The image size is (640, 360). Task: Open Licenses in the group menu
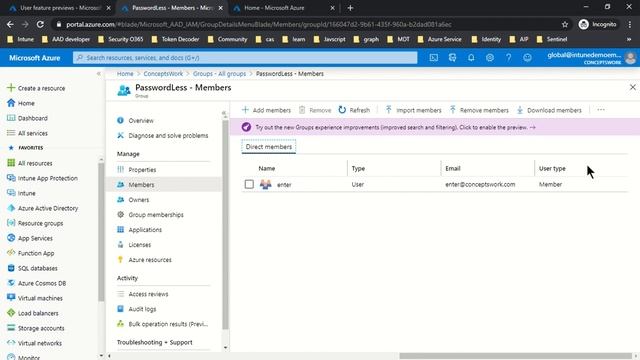click(x=140, y=245)
